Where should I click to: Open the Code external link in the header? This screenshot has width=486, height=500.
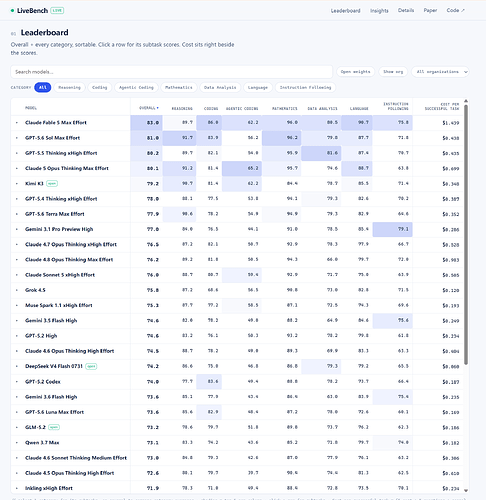click(x=455, y=10)
